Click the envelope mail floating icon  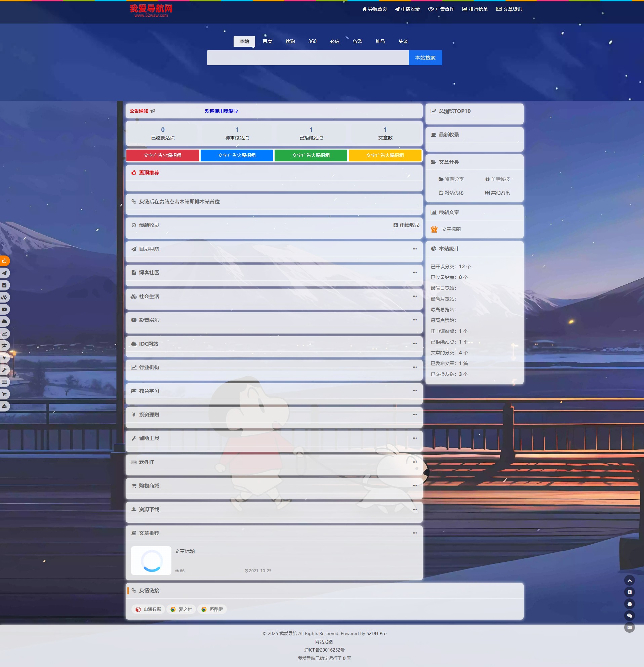(x=629, y=628)
